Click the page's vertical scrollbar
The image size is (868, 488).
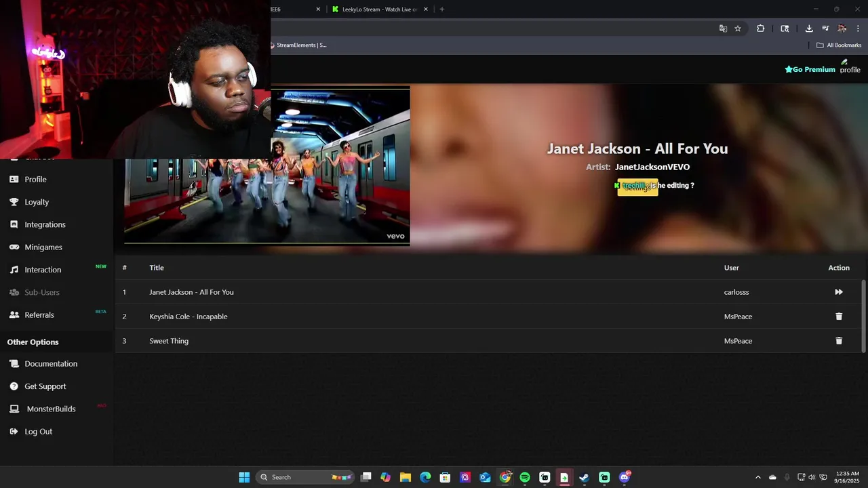[863, 315]
